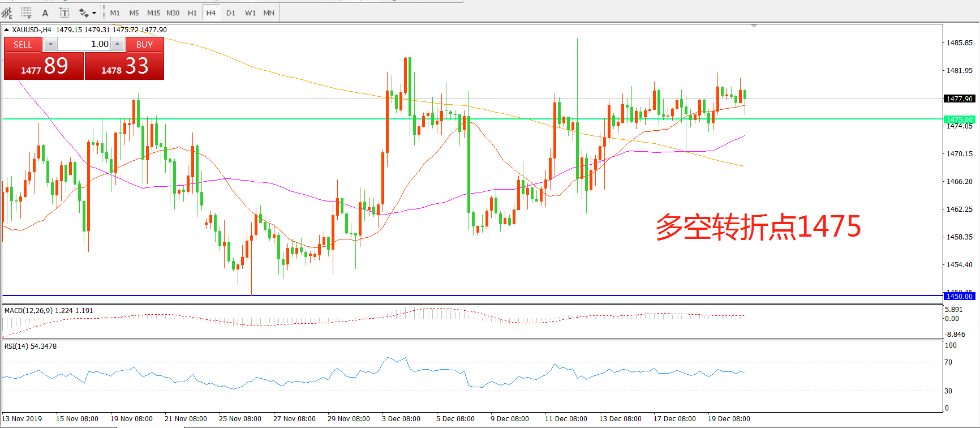This screenshot has height=428, width=980.
Task: Select the Equidistant Channel drawing tool
Action: pos(7,12)
